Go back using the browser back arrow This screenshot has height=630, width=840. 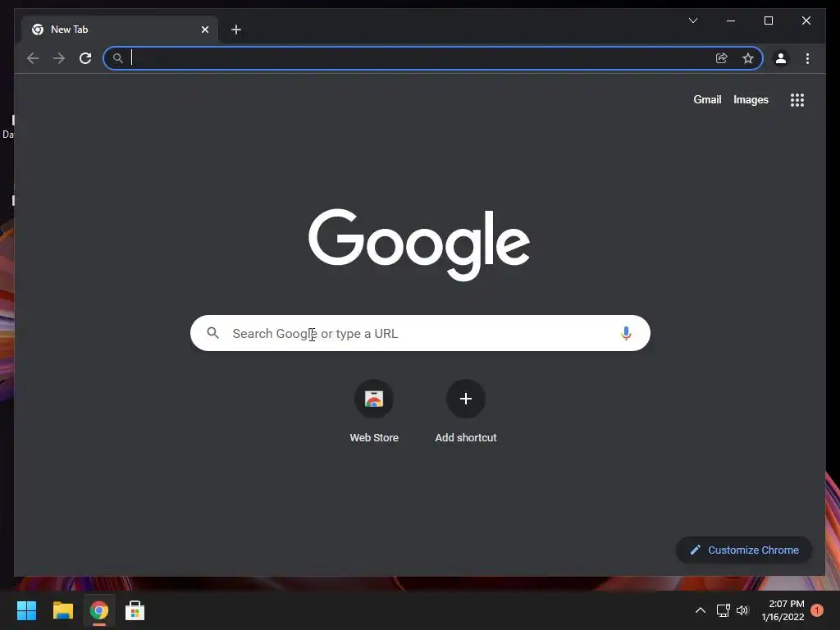[x=33, y=58]
